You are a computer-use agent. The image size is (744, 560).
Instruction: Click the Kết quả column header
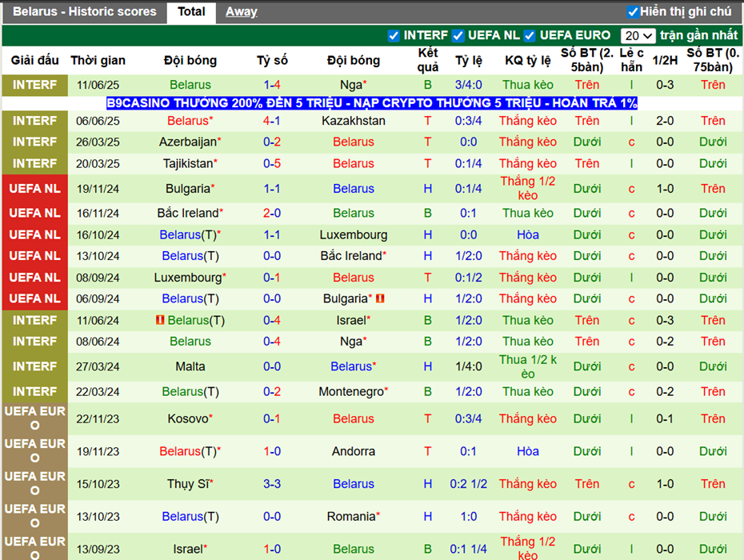click(427, 60)
